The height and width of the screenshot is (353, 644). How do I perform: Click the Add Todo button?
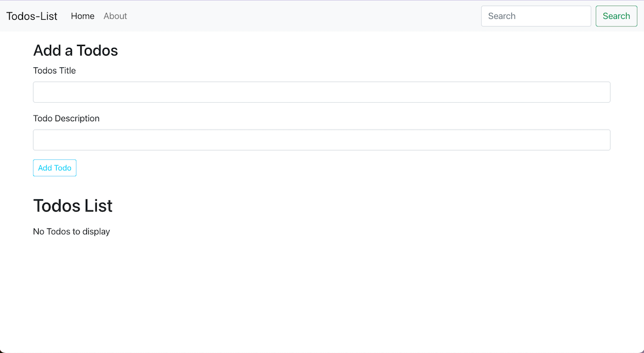[x=55, y=168]
